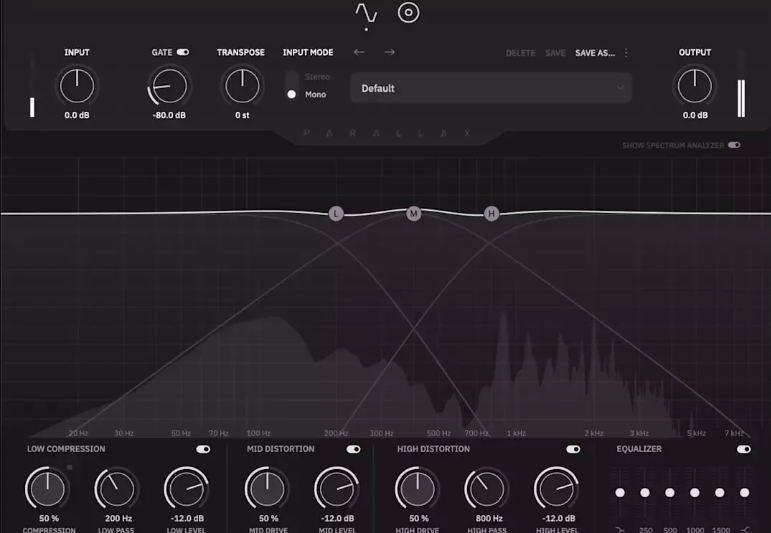Toggle the Gate switch
Image resolution: width=771 pixels, height=533 pixels.
[x=183, y=52]
